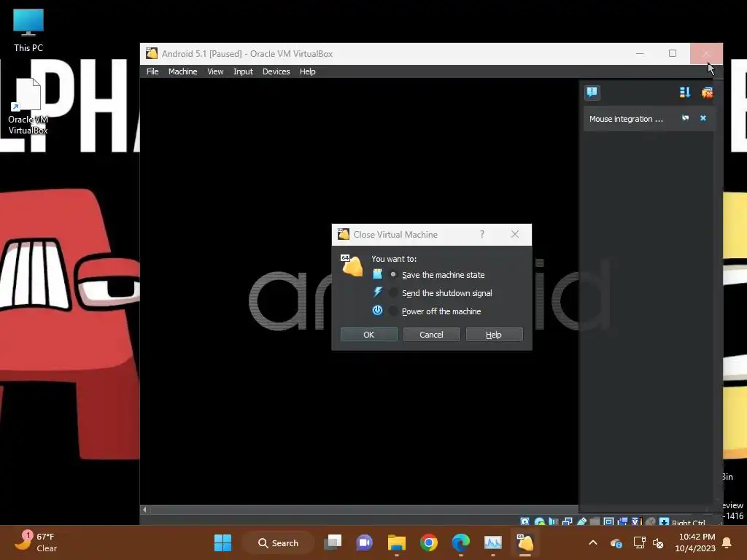Click the shutdown signal lightning icon
The width and height of the screenshot is (747, 560).
pyautogui.click(x=377, y=292)
